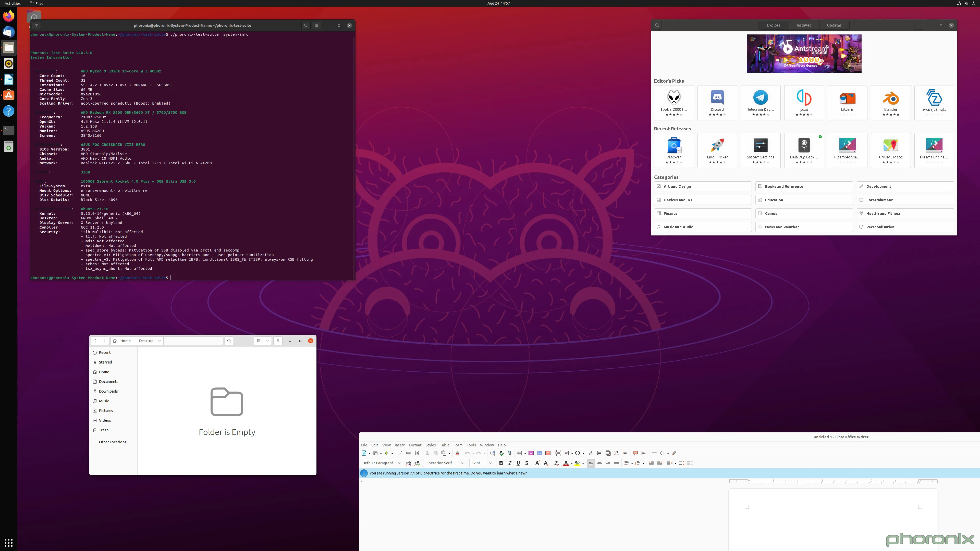Click the Insert Line icon in Writer

654,453
